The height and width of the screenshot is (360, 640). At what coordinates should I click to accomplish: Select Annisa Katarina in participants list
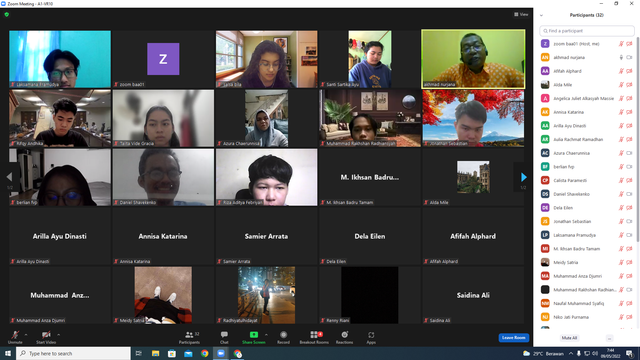coord(587,112)
